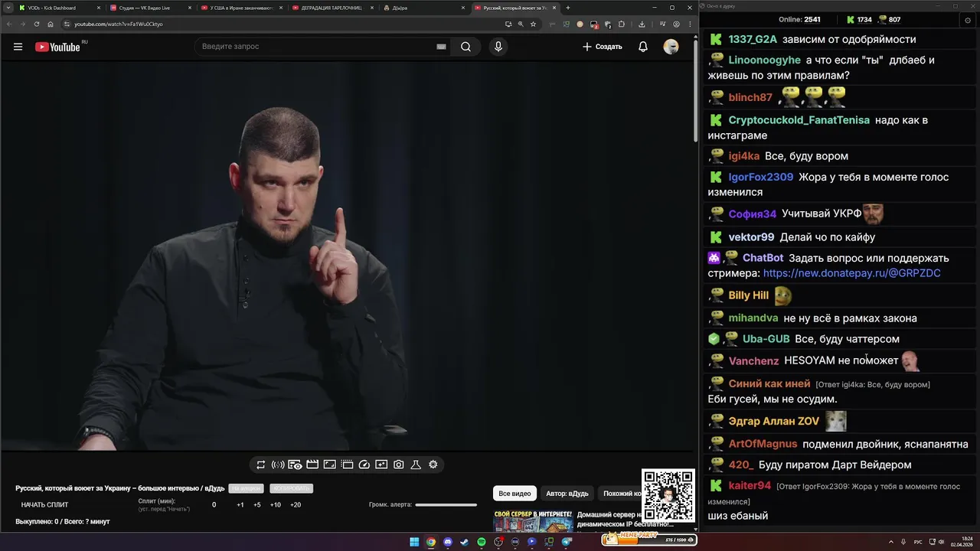Click the eye-and-card icon in player toolbar

pos(295,465)
